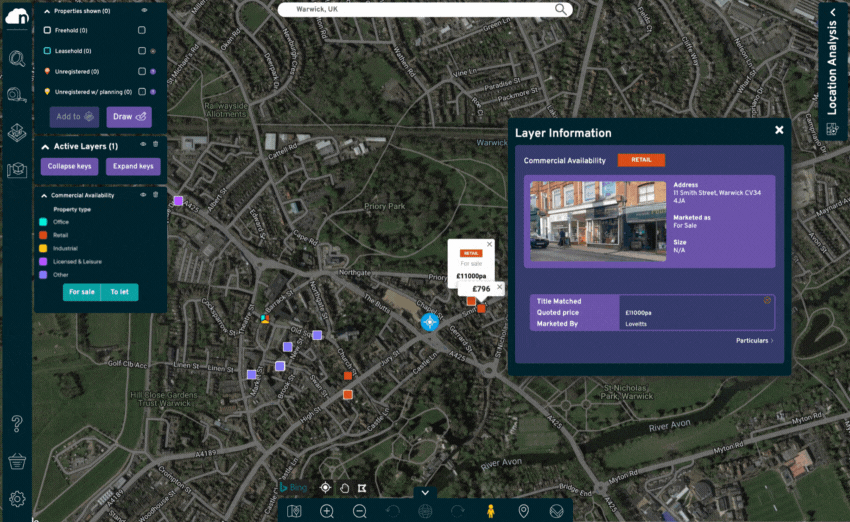Click Collapse keys button

(x=69, y=166)
